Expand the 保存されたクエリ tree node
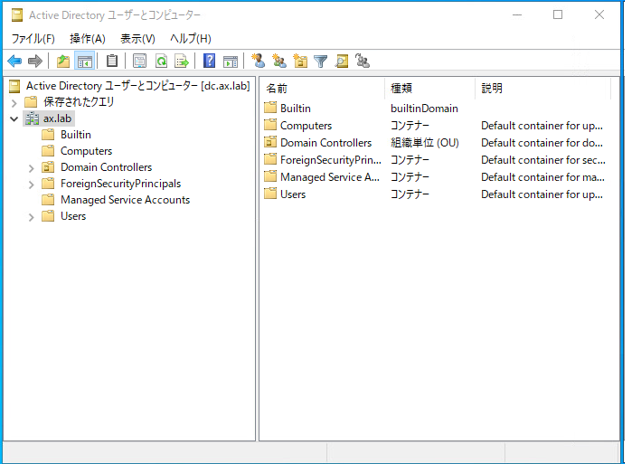Image resolution: width=625 pixels, height=464 pixels. pyautogui.click(x=13, y=102)
